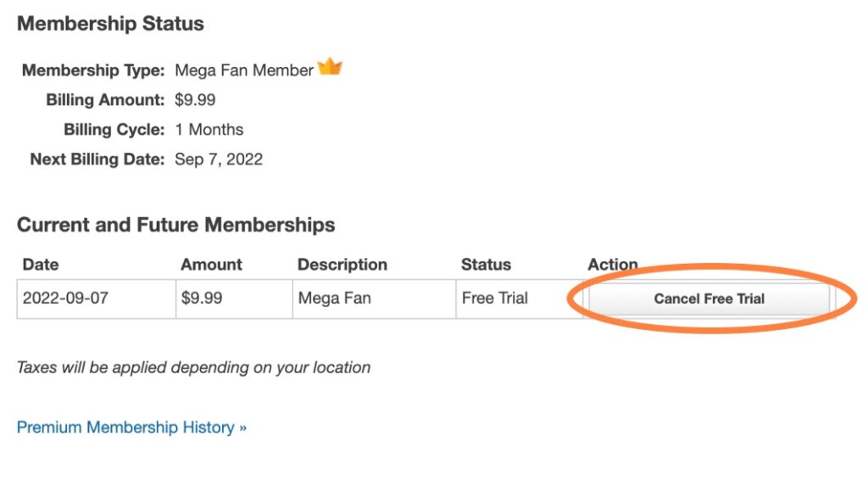Click the Free Trial status cell
This screenshot has width=868, height=481.
pos(494,299)
